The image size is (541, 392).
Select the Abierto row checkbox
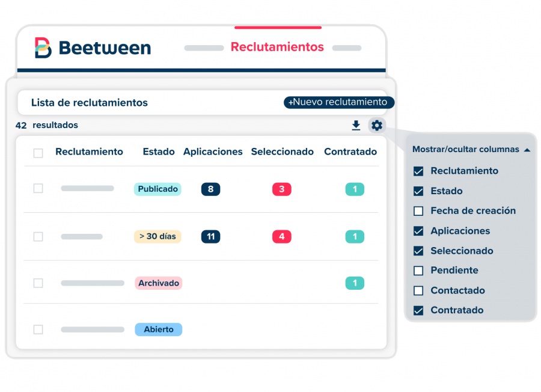point(38,329)
